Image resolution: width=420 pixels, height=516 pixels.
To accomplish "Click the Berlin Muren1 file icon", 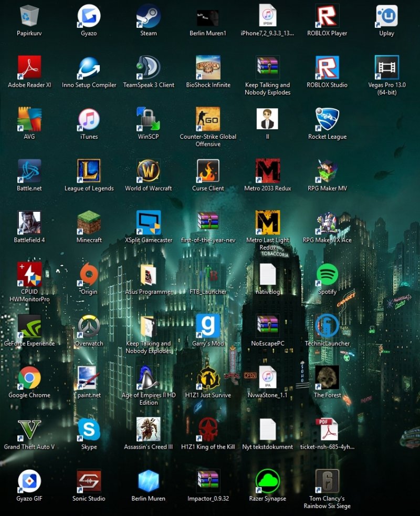I will pyautogui.click(x=208, y=18).
